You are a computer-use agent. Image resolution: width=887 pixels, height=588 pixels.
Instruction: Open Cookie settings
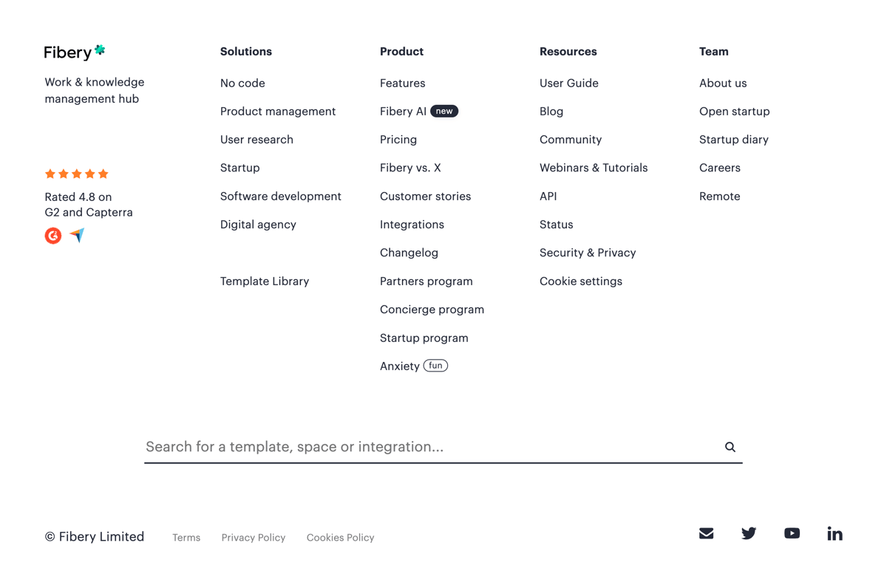tap(581, 281)
